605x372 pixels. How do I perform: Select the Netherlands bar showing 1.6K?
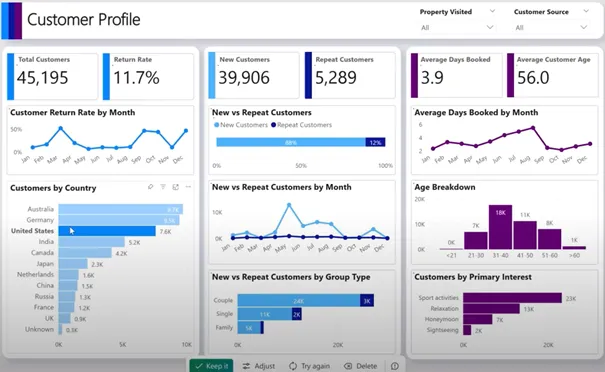69,275
